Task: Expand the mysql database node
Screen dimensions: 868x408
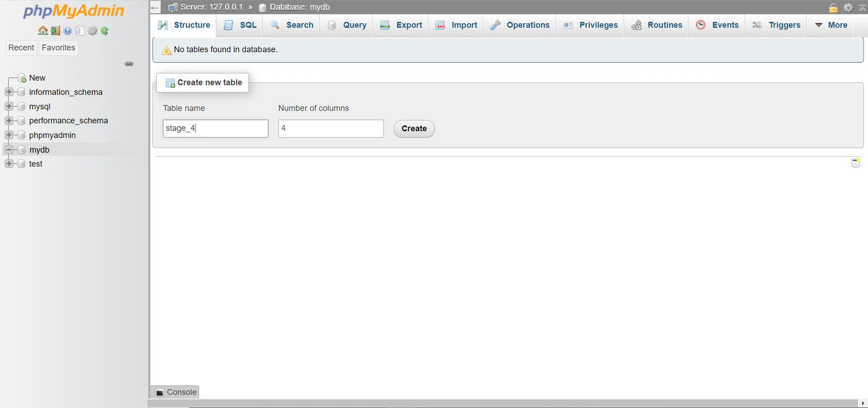Action: (9, 106)
